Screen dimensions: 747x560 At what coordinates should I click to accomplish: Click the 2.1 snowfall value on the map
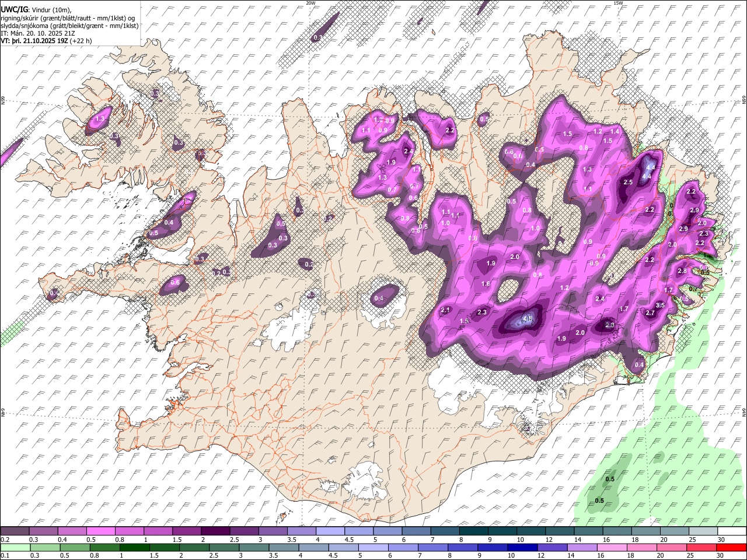tap(445, 310)
